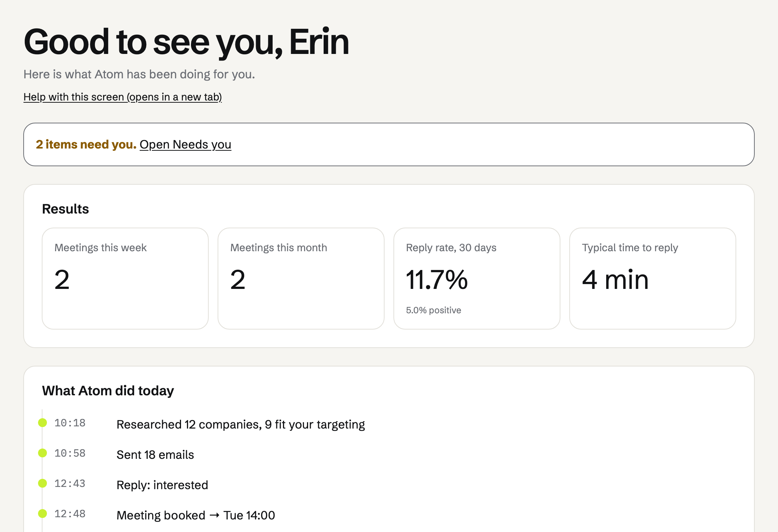Click the 10:18 timestamp
778x532 pixels.
point(70,423)
